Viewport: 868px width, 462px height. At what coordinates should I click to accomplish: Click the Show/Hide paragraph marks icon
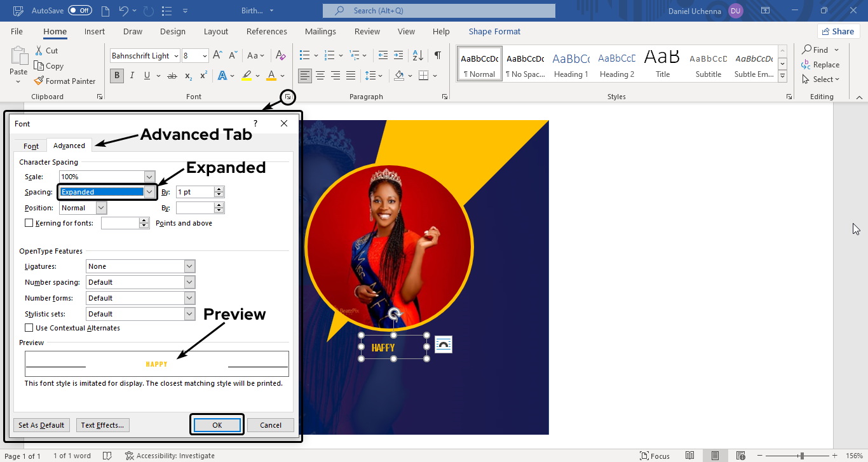(x=438, y=55)
